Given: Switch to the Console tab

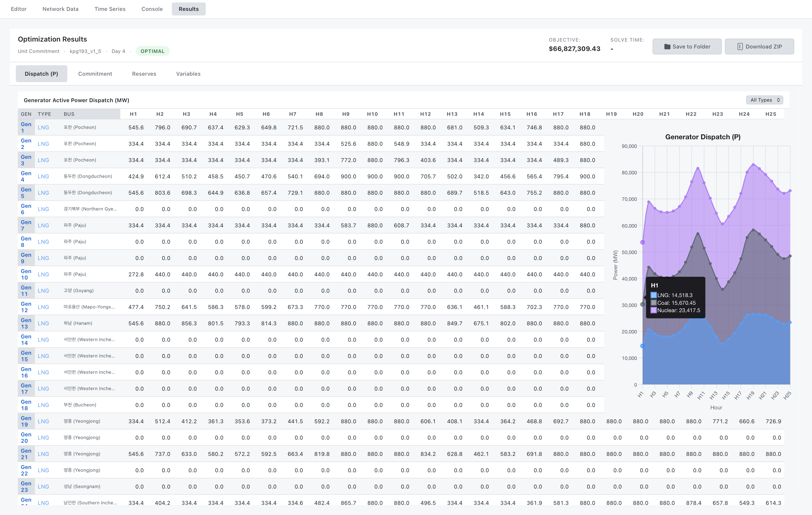Looking at the screenshot, I should (x=152, y=9).
